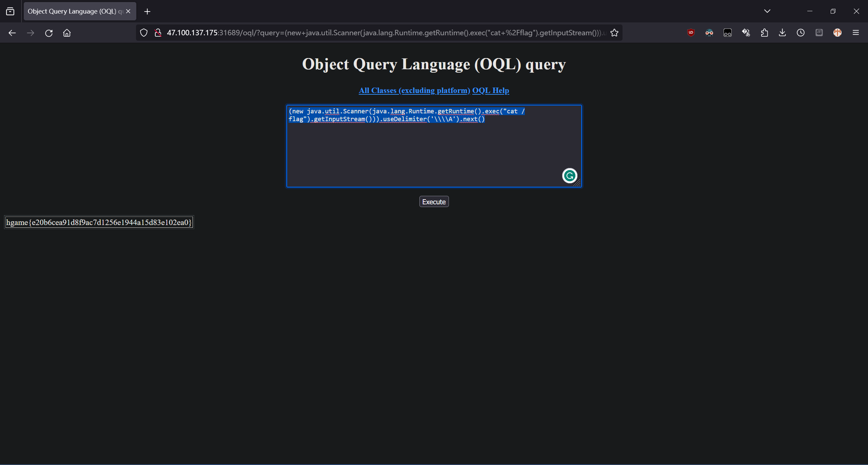Open the Firefox hamburger application menu
Viewport: 868px width, 465px height.
tap(856, 33)
